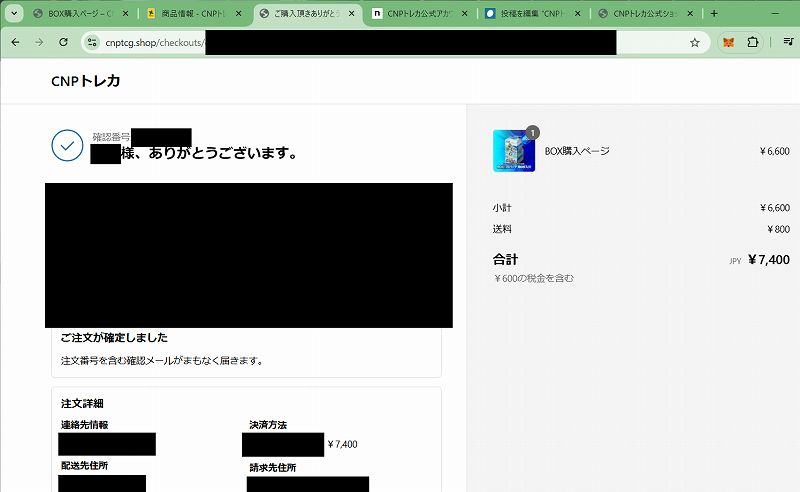This screenshot has height=492, width=800.
Task: Open a new browser tab
Action: [714, 14]
